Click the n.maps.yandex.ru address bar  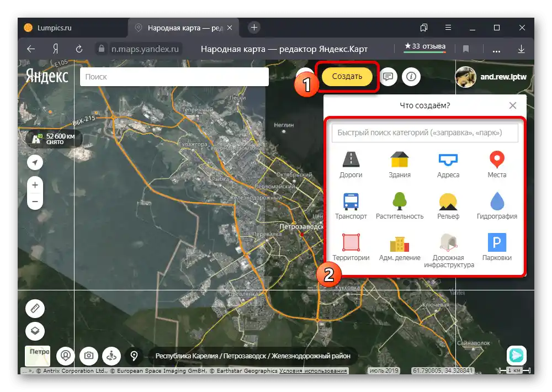coord(145,49)
